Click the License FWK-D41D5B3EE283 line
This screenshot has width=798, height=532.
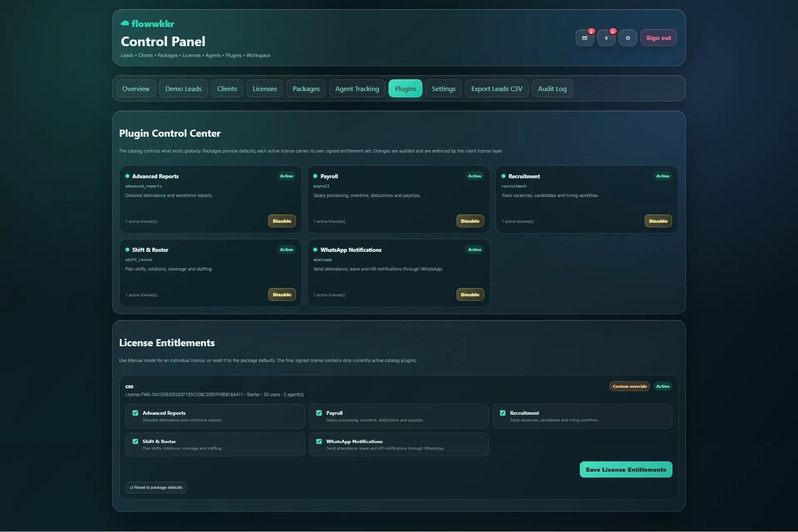[x=214, y=395]
